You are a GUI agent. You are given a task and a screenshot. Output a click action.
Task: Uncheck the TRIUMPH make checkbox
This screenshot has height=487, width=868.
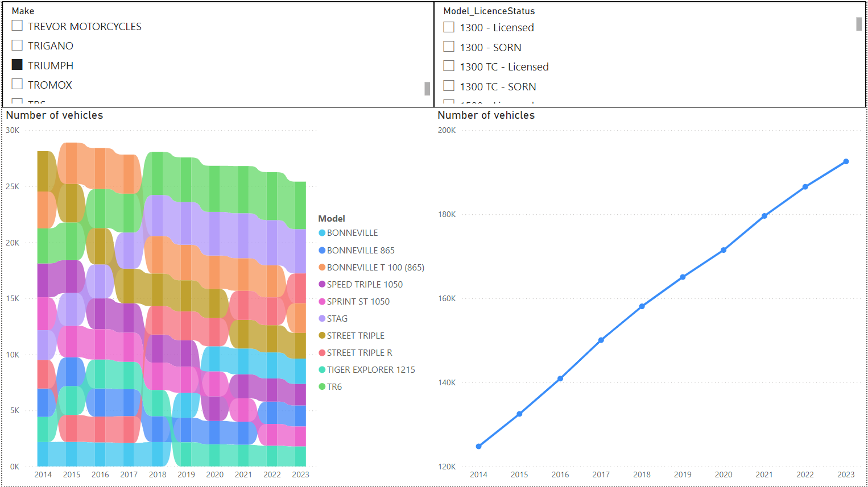pos(17,65)
